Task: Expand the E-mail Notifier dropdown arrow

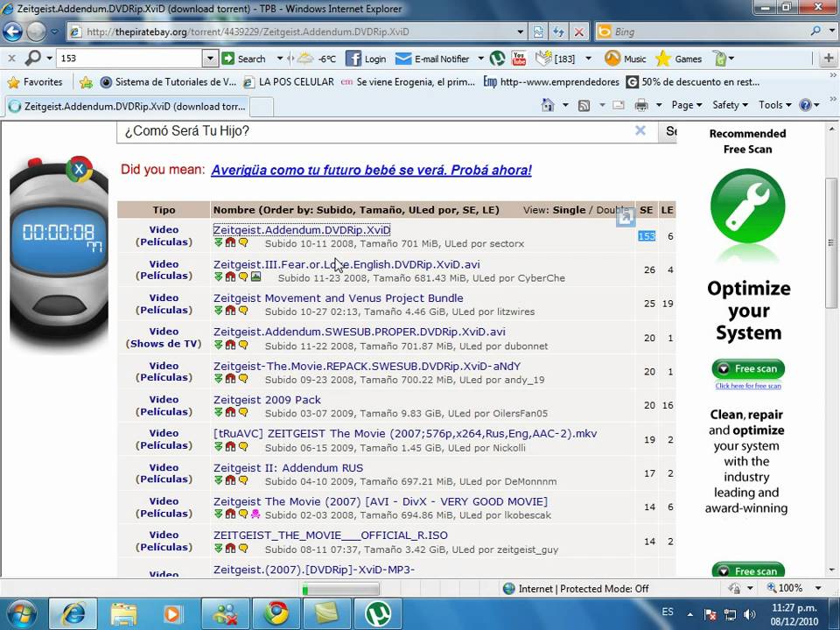Action: tap(480, 59)
